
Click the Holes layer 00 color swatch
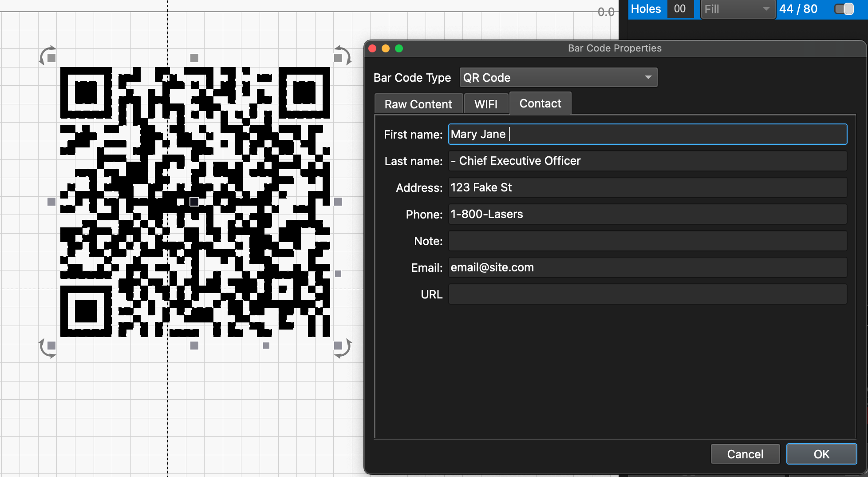point(679,9)
